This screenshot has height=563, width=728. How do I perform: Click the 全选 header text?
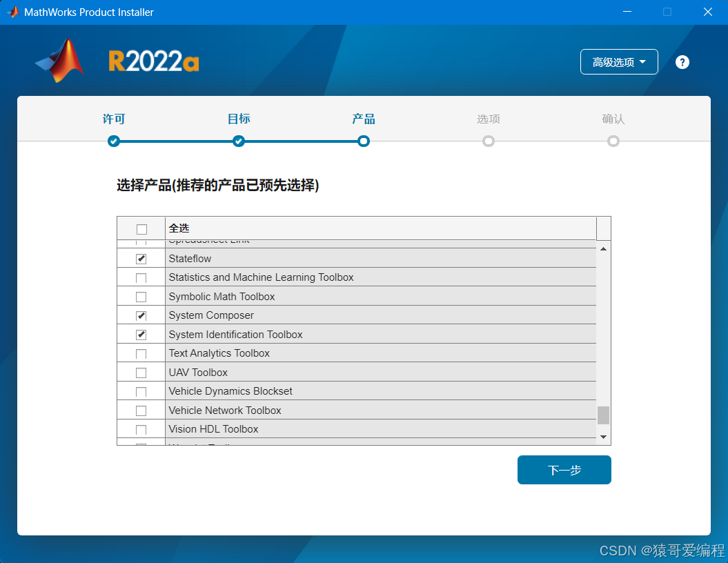click(179, 228)
